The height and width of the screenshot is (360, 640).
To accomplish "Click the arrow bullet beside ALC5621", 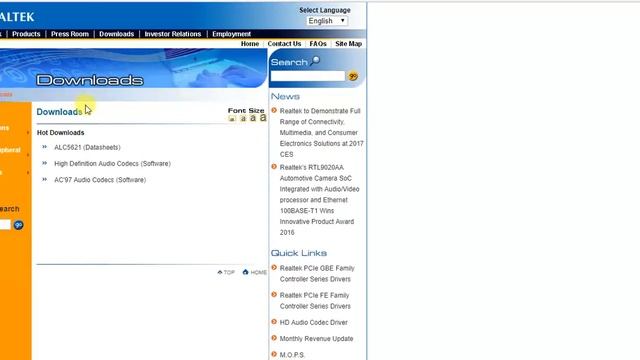I will point(44,147).
